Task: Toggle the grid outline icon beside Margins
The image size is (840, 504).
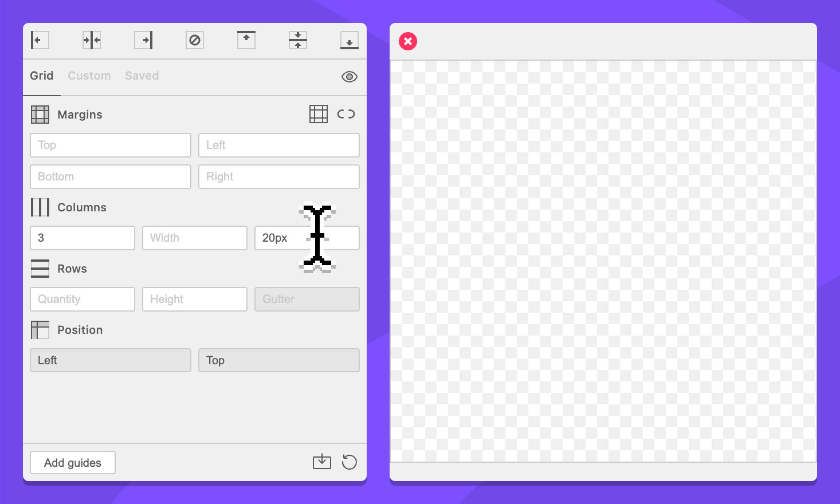Action: (x=319, y=114)
